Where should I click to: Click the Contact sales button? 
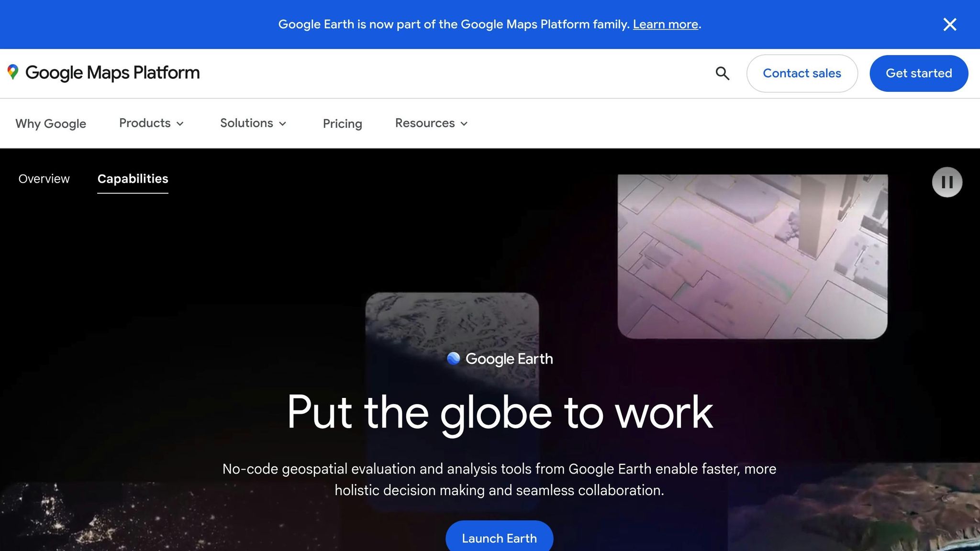(x=802, y=73)
